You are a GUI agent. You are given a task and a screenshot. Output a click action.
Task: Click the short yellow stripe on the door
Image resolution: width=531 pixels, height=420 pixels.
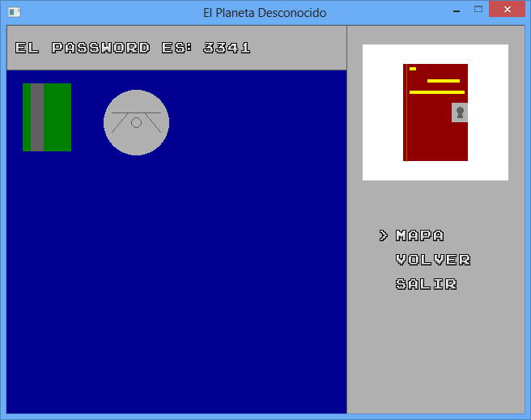coord(443,81)
